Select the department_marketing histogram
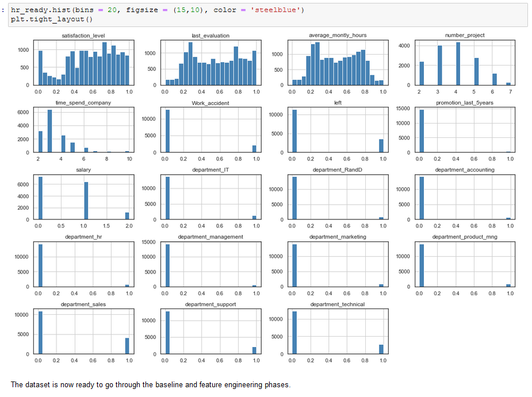532x397 pixels. coord(338,264)
